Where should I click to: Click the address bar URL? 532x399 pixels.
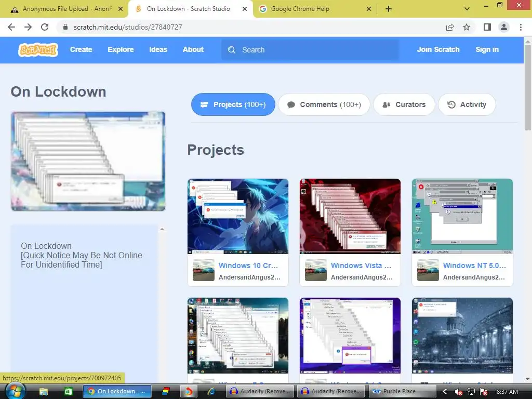pyautogui.click(x=128, y=27)
